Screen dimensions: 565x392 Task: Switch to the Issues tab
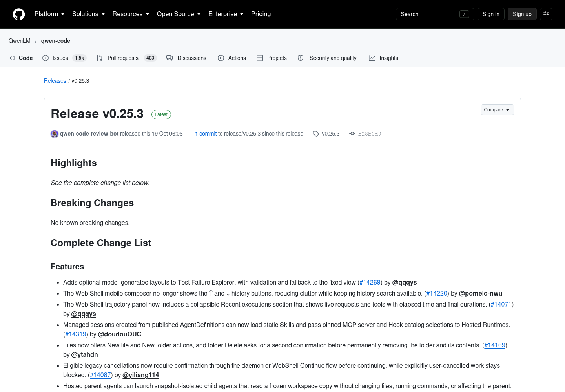tap(64, 58)
